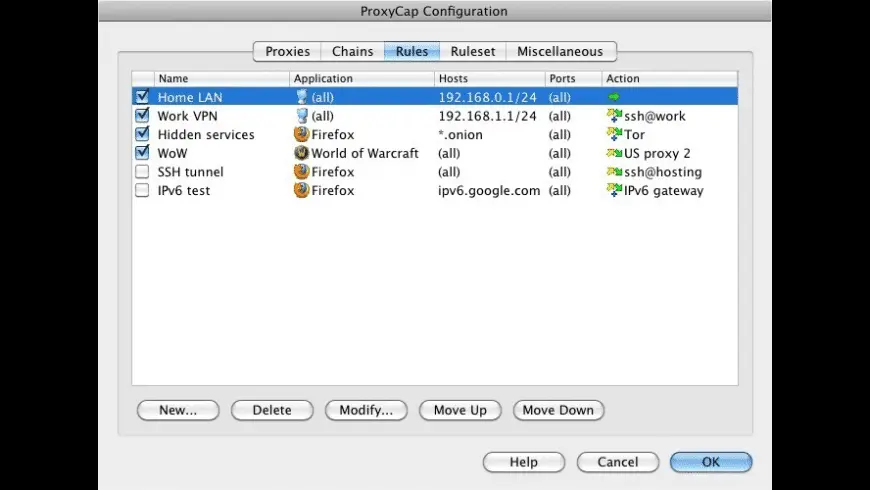Select the 'Home LAN' rule name

190,97
